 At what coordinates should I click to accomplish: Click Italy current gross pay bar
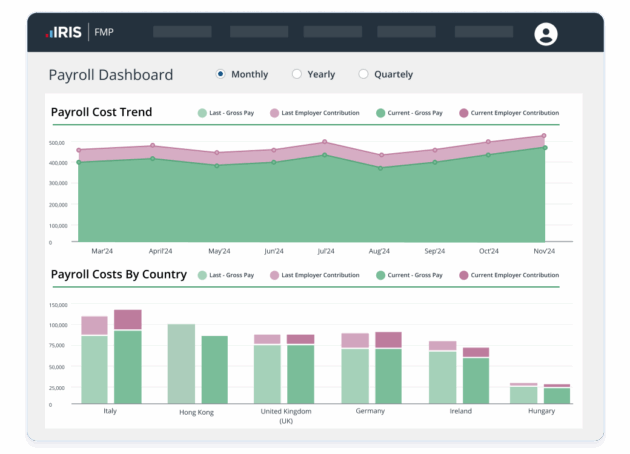click(128, 367)
